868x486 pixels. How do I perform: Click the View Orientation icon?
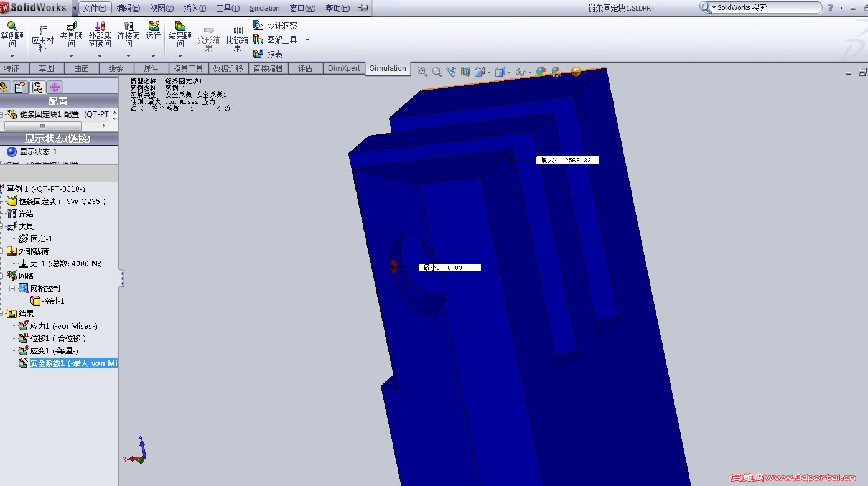click(480, 72)
